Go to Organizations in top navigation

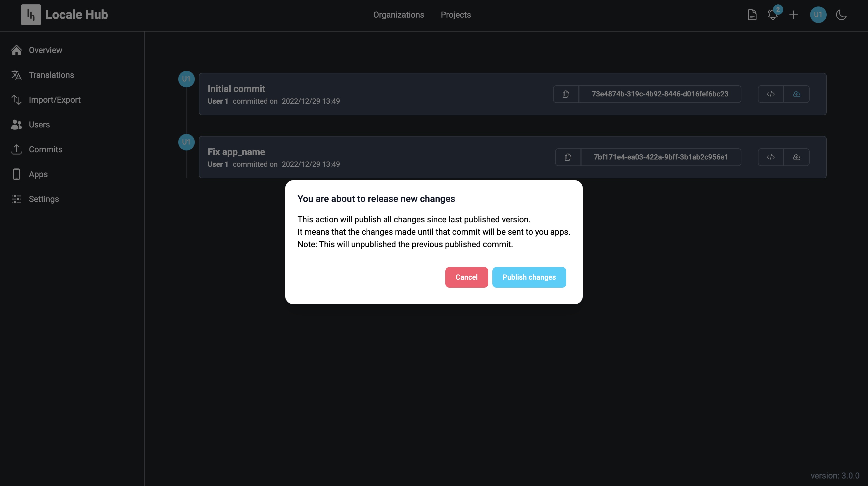pos(398,15)
